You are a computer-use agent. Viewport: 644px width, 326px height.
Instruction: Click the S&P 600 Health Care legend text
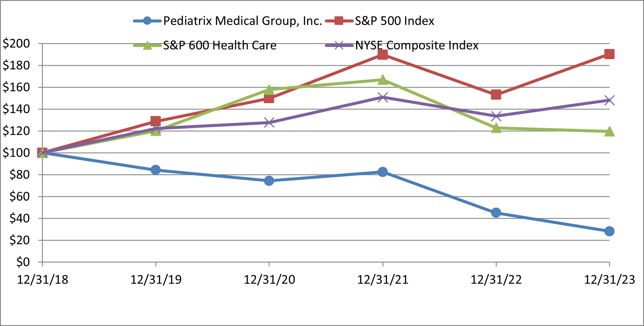(x=220, y=45)
